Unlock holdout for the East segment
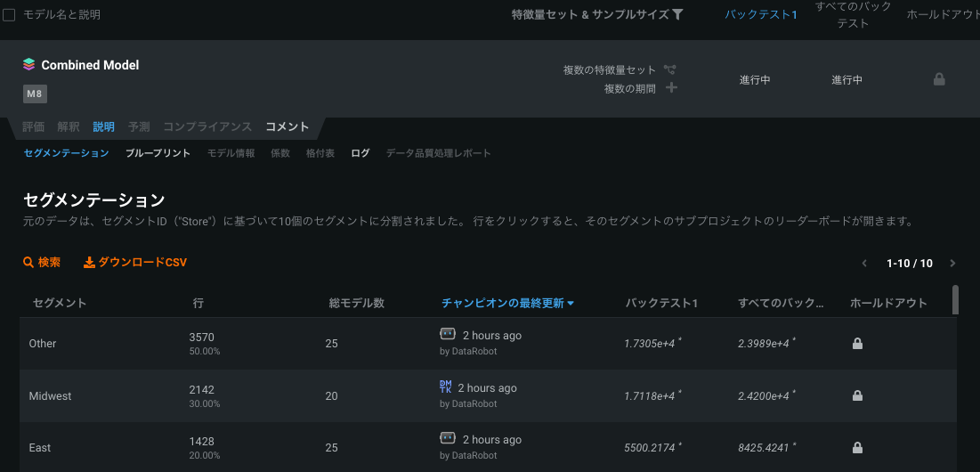The height and width of the screenshot is (472, 980). click(857, 447)
